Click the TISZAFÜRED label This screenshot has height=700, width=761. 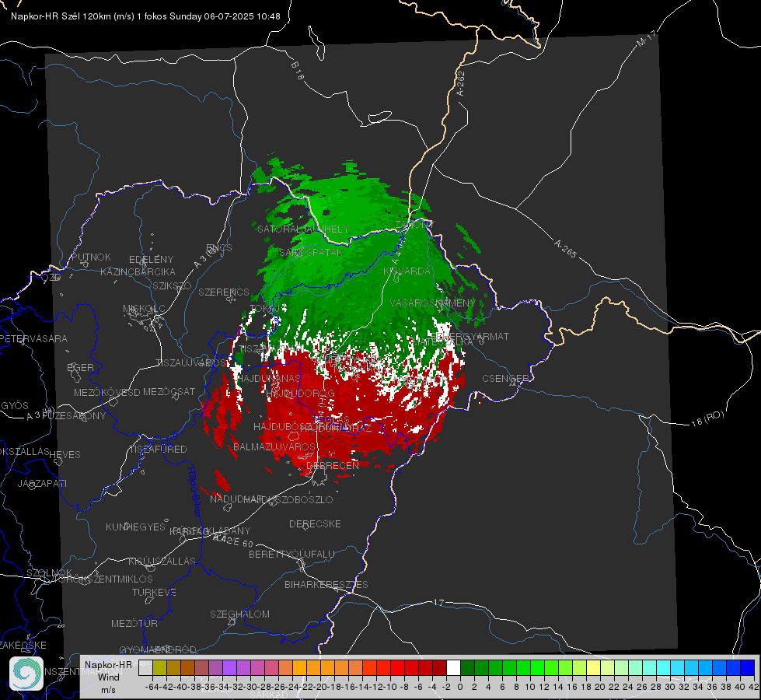pyautogui.click(x=158, y=450)
